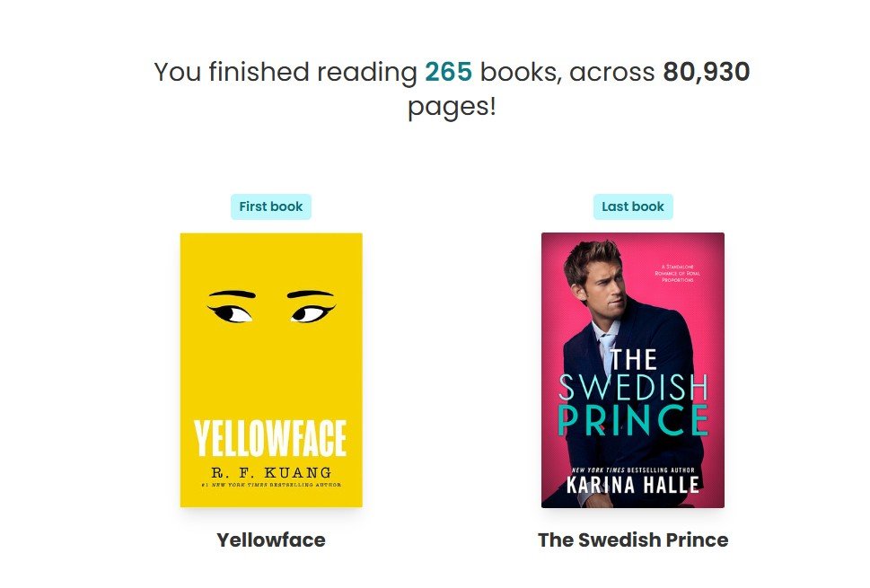Screen dimensions: 870x588
Task: Open the Yellowface book cover
Action: 271,370
